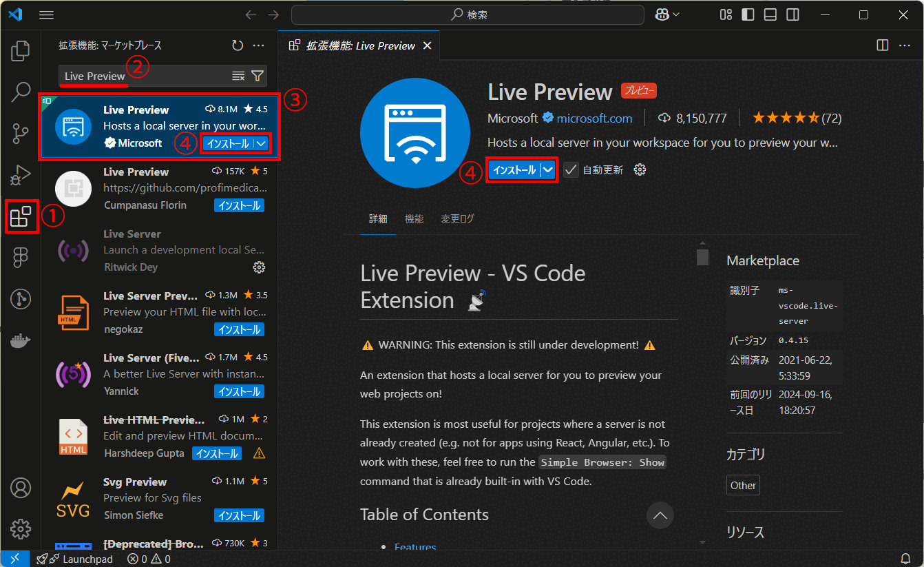Install Microsoft Live Preview from the list

coord(228,143)
